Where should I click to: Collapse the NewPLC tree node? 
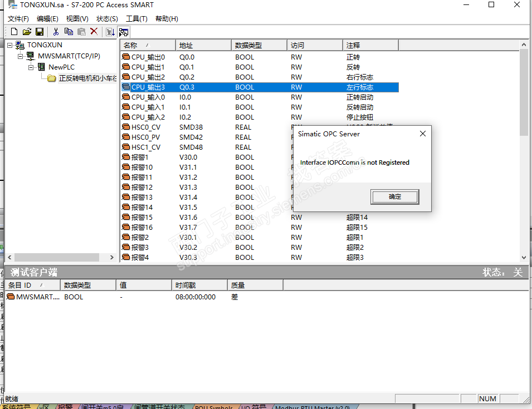[31, 67]
